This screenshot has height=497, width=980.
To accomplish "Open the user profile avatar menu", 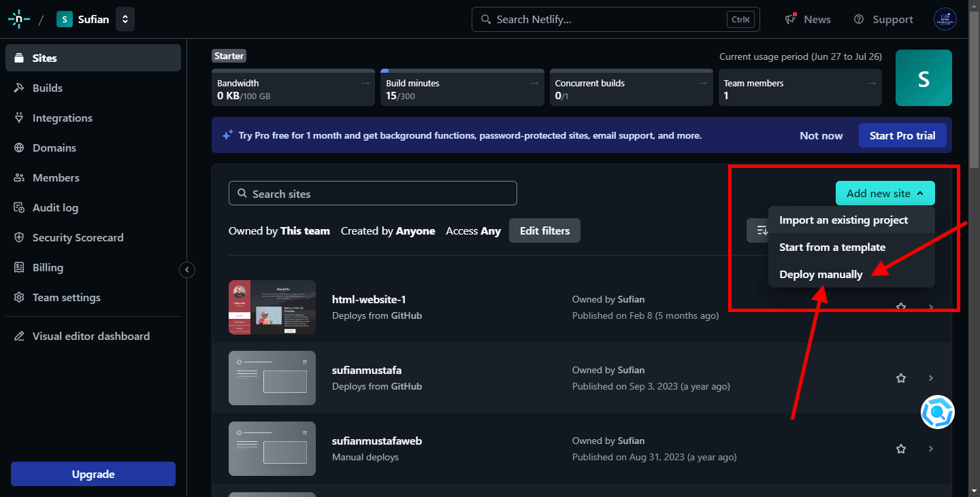I will (x=945, y=19).
